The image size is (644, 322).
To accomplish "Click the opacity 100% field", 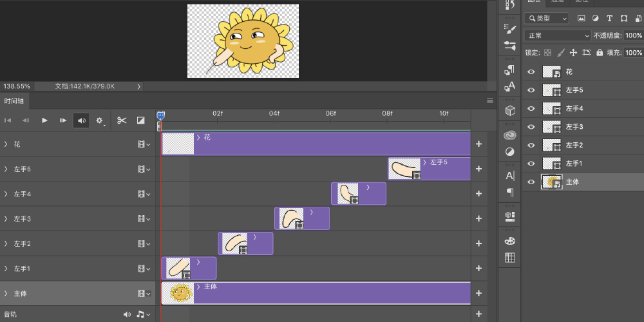I will [x=633, y=35].
